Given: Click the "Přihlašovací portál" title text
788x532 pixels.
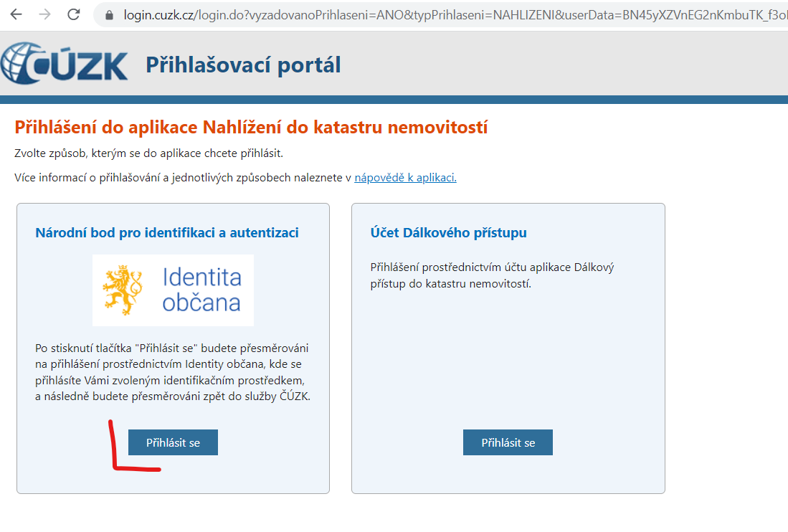Looking at the screenshot, I should [243, 65].
